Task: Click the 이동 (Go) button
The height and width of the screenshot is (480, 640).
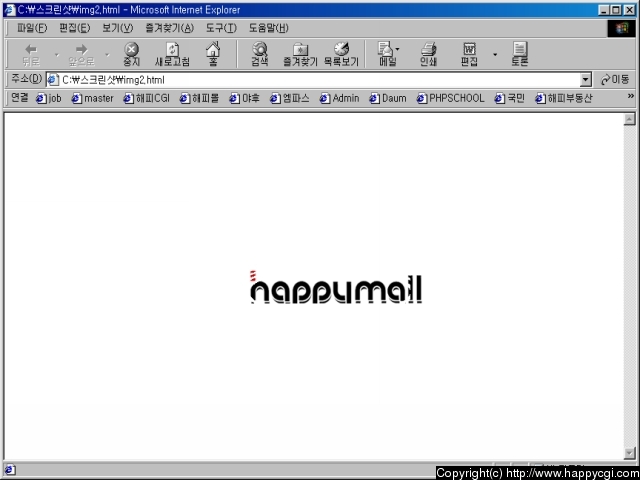Action: tap(615, 80)
